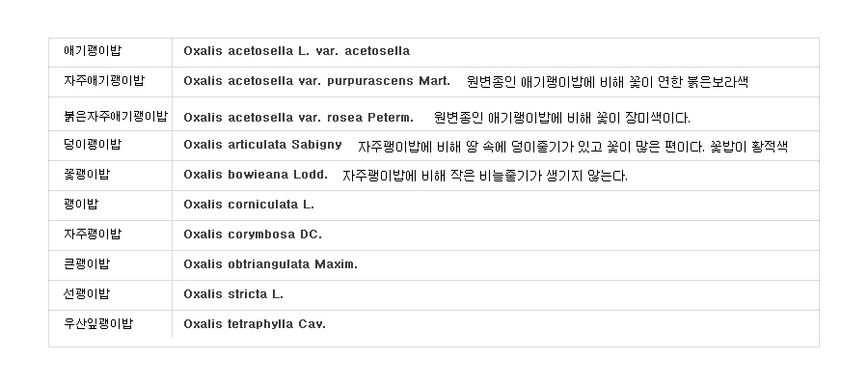Click the Korean name 애기괭이밥
This screenshot has height=386, width=868.
click(93, 51)
